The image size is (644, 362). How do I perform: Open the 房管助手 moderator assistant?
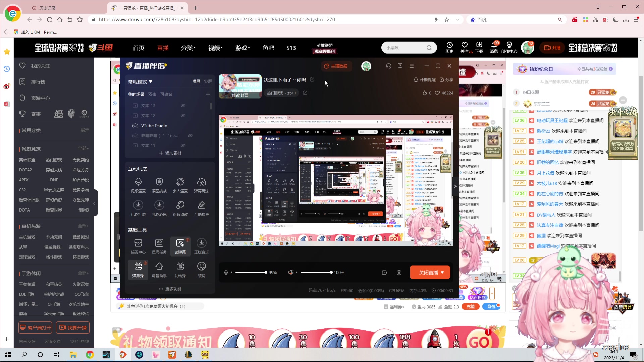tap(159, 269)
